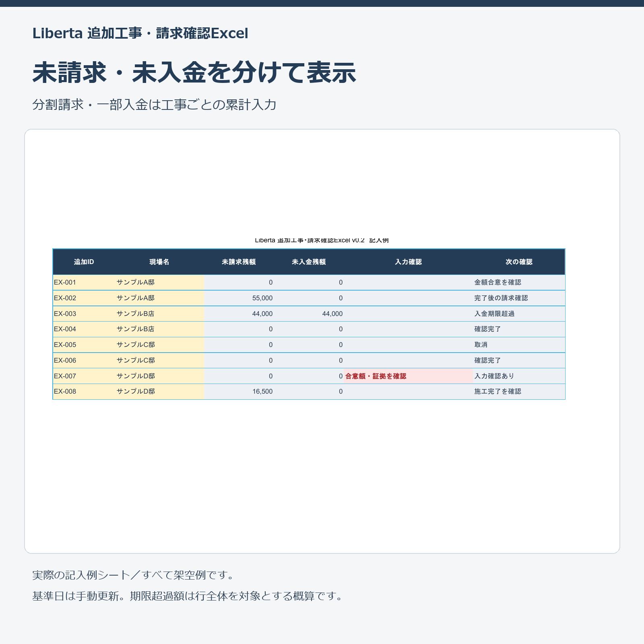Select the EX-003 cell
The height and width of the screenshot is (644, 644).
coord(84,314)
